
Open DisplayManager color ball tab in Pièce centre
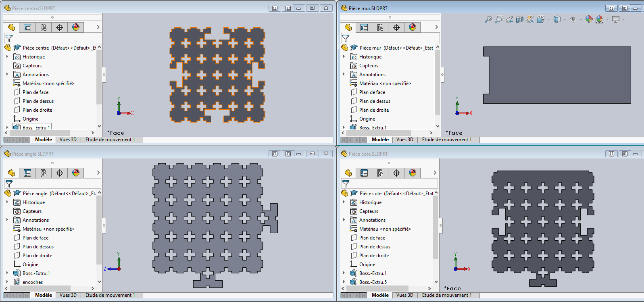point(76,27)
